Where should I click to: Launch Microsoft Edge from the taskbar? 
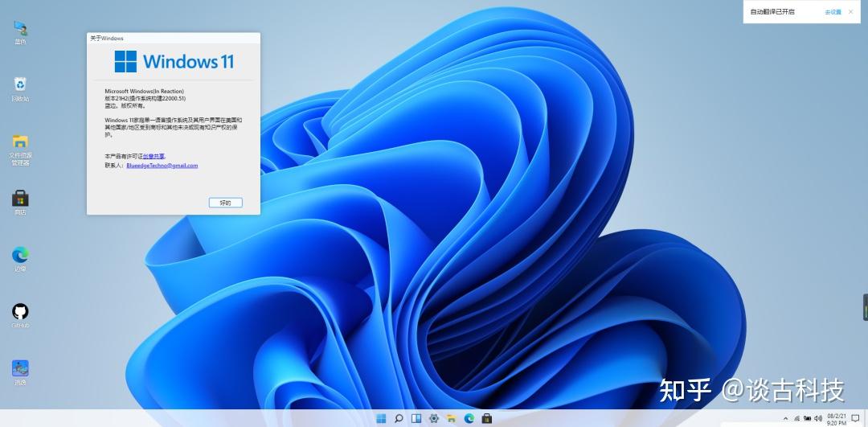click(x=469, y=418)
